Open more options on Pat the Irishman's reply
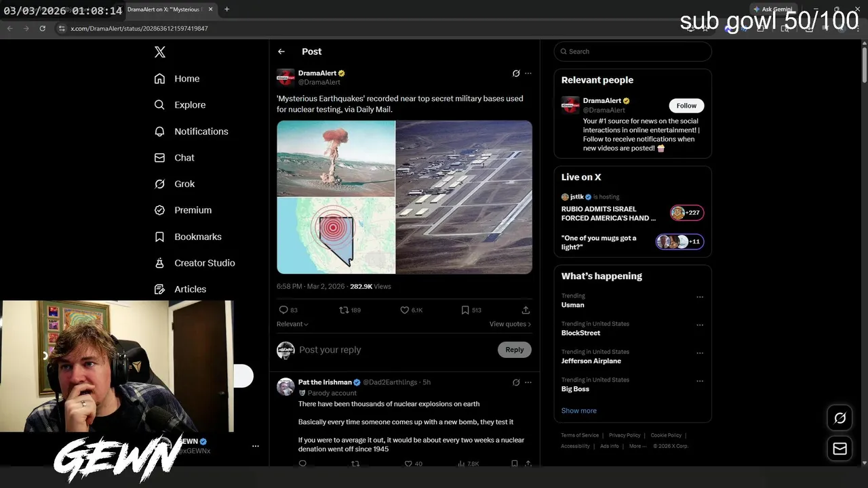 [x=528, y=382]
